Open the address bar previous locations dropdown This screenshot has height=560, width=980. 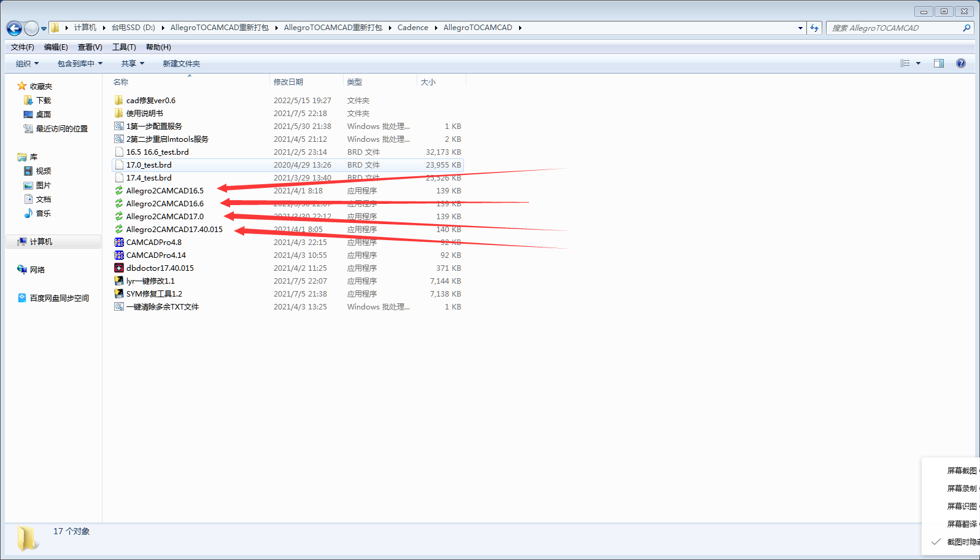click(x=800, y=28)
